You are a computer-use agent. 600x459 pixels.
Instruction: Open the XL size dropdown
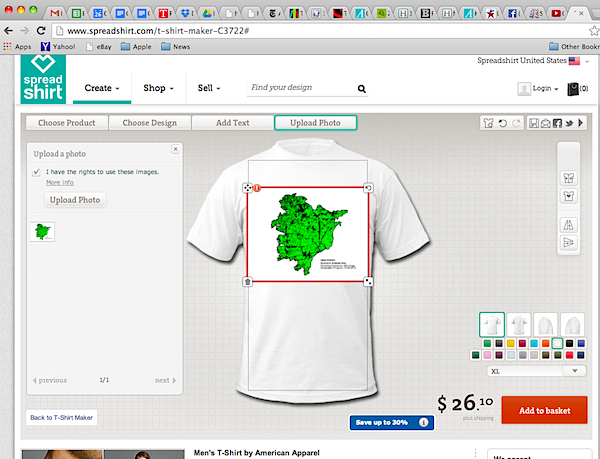click(x=535, y=371)
